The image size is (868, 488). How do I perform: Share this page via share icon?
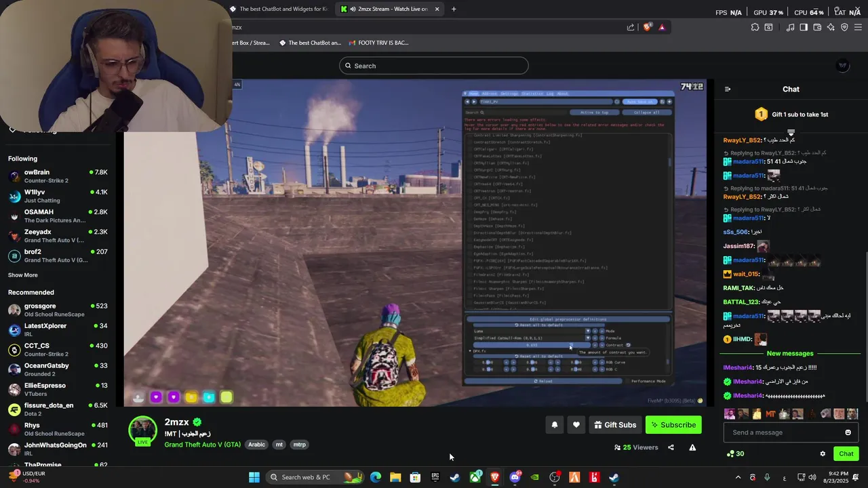pos(631,27)
